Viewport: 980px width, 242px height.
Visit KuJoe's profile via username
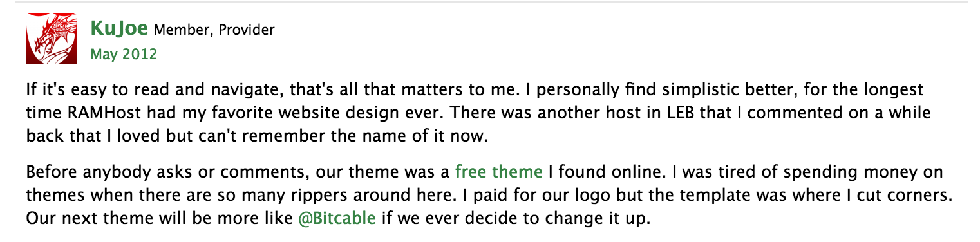[120, 29]
